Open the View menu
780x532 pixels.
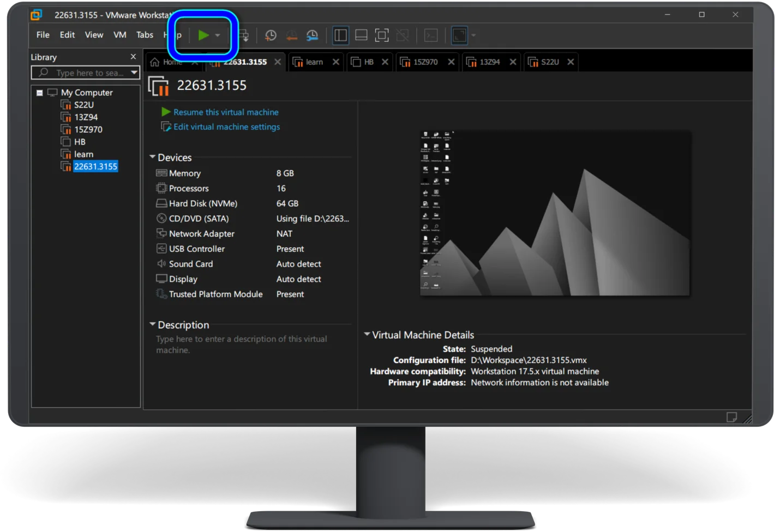[94, 35]
